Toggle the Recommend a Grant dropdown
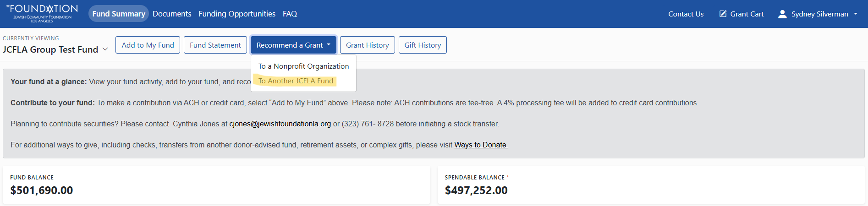Viewport: 868px width, 206px height. [x=293, y=45]
